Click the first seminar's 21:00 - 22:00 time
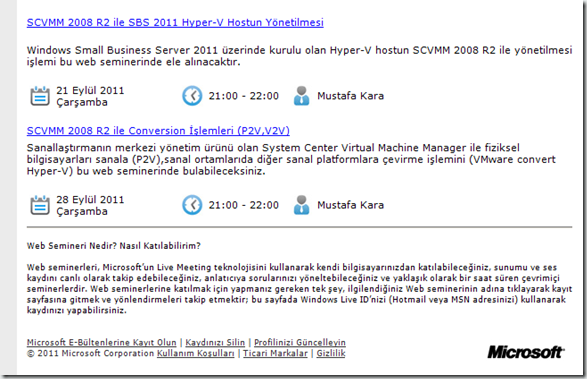Screen dimensions: 587x379 pos(244,96)
